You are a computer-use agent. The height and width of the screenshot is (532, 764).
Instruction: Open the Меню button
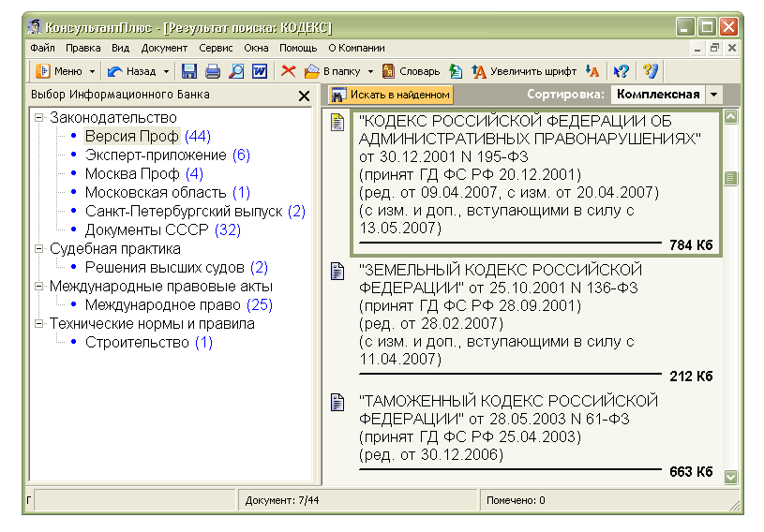59,71
